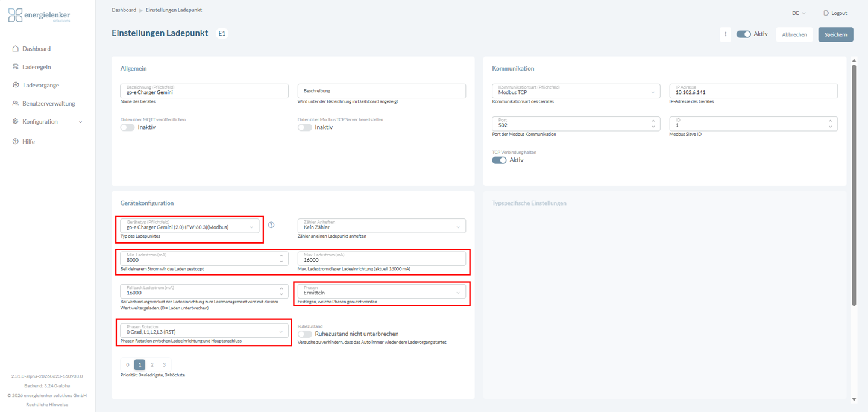Click the Dashboard house icon in sidebar
Screen dimensions: 868x412
16,49
